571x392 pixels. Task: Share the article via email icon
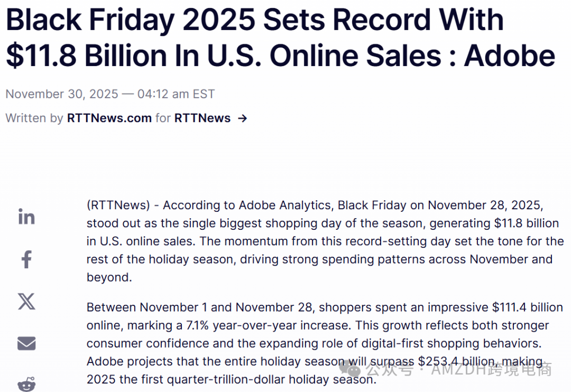click(x=26, y=343)
